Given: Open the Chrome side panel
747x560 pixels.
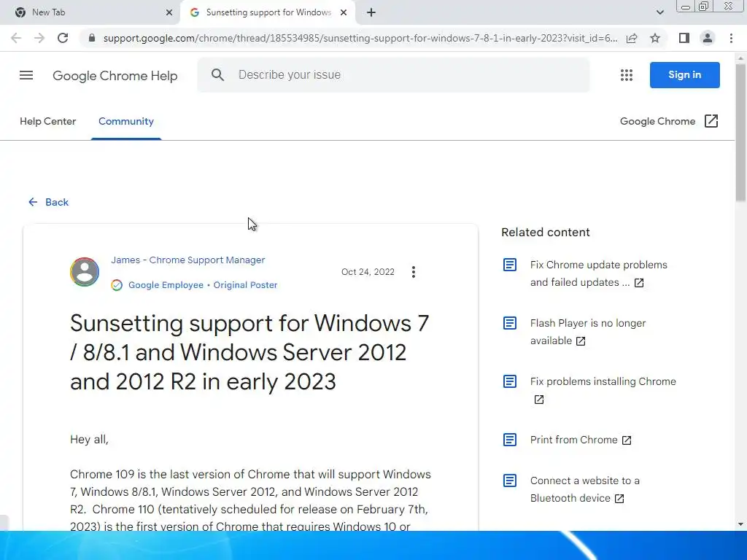Looking at the screenshot, I should [x=684, y=38].
